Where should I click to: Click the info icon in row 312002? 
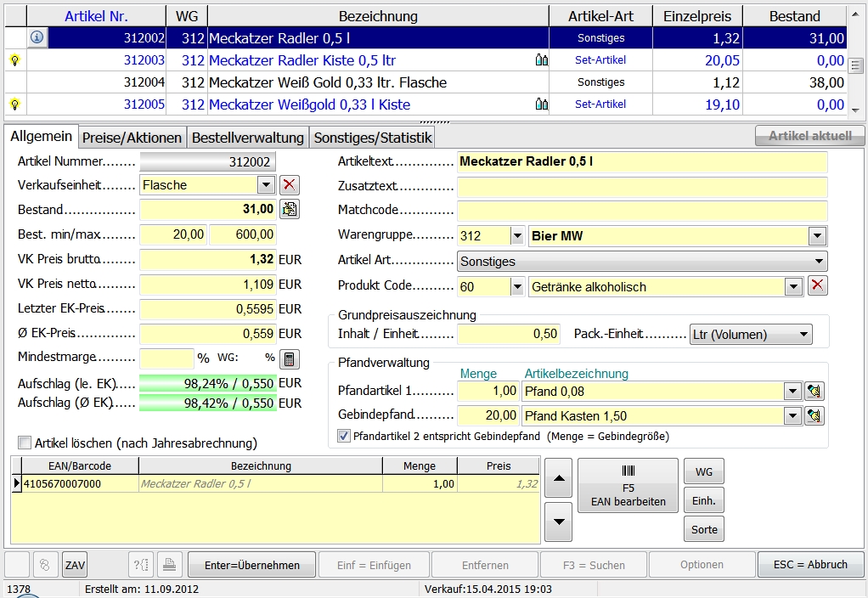click(x=37, y=38)
